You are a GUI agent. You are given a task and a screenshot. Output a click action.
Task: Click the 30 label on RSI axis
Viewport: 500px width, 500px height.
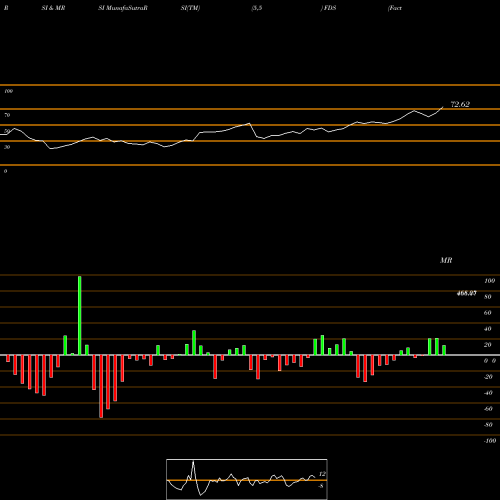pos(7,147)
